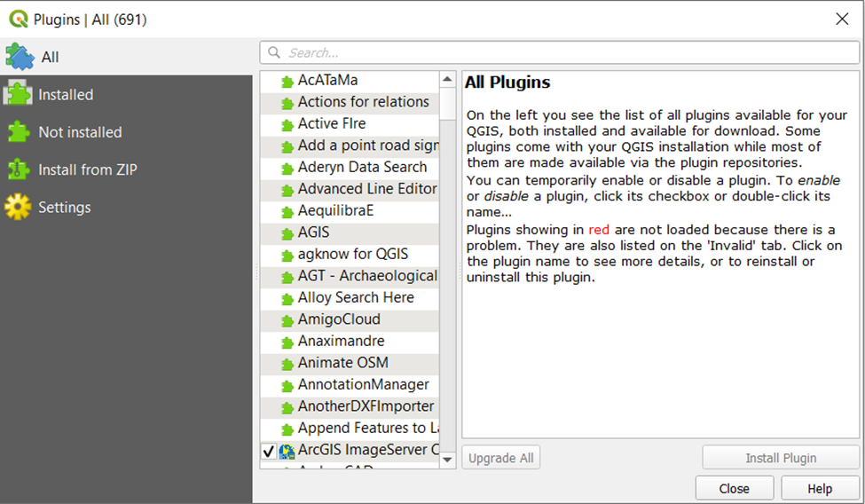The width and height of the screenshot is (865, 504).
Task: Click the AcATaMa plugin icon
Action: coord(287,82)
